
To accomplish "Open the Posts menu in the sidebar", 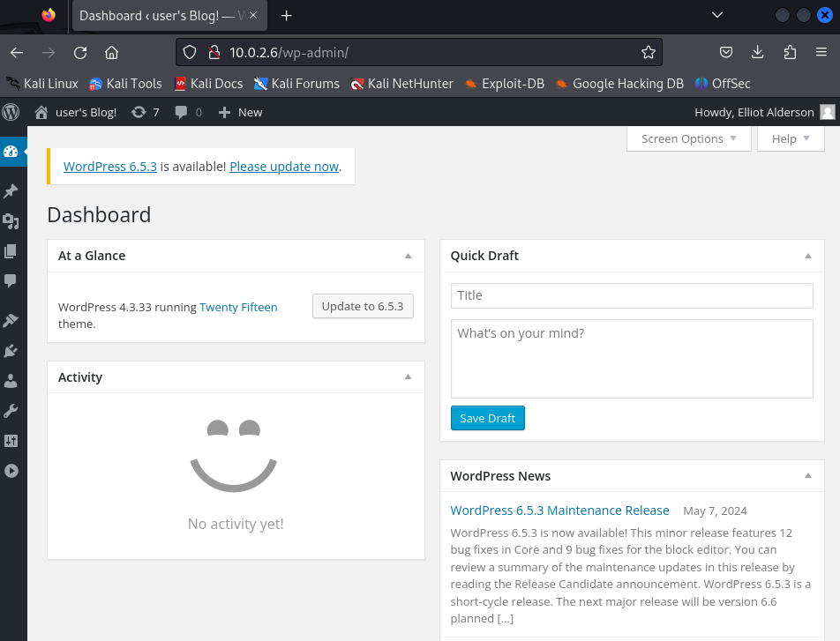I will [11, 191].
